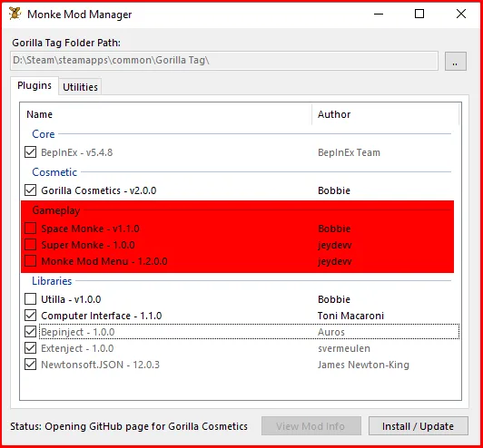Select the 'Gorilla Cosmetics - v2.0.0' row text
Viewport: 483px width, 448px height.
(x=99, y=190)
